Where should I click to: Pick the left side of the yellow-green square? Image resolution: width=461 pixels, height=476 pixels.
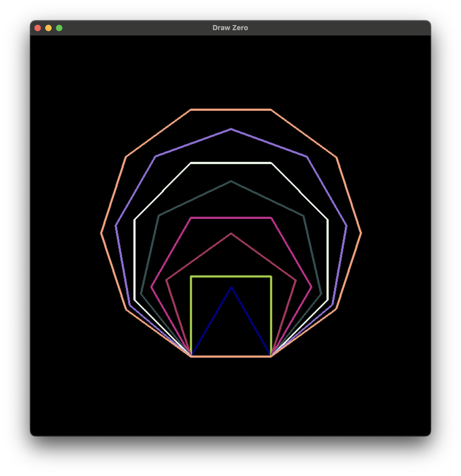(x=191, y=316)
